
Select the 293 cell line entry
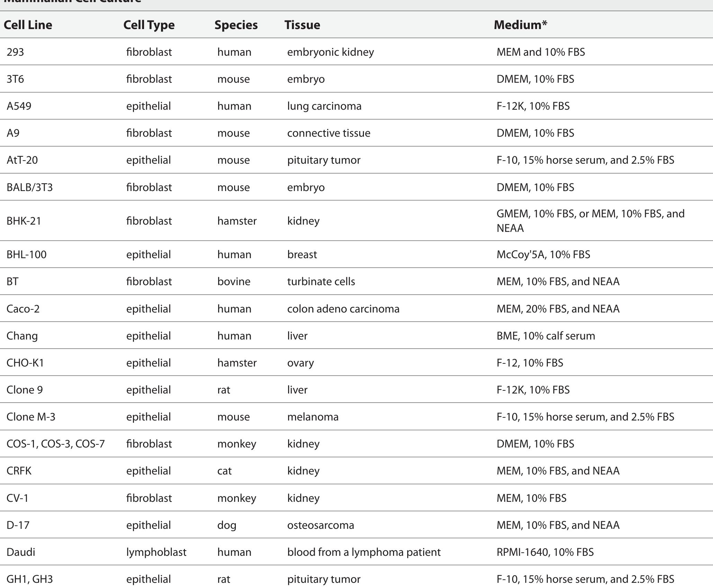(15, 52)
